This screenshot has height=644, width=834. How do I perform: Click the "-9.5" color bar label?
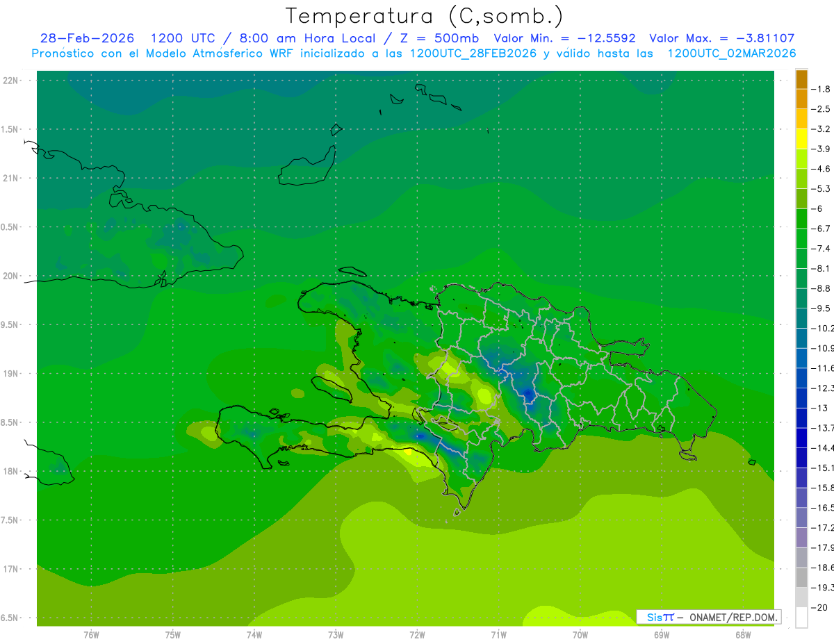[821, 308]
